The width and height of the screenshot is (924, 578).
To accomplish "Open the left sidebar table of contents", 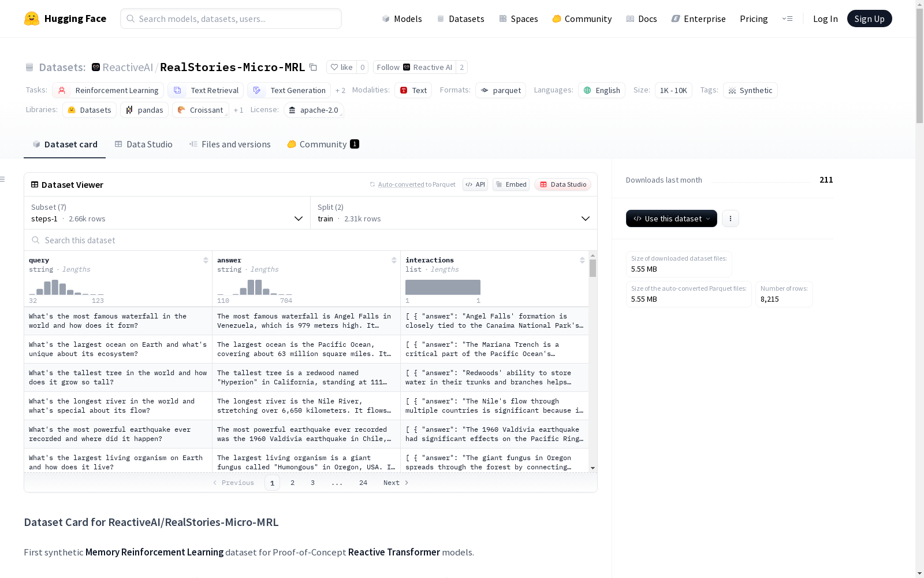I will [x=3, y=179].
